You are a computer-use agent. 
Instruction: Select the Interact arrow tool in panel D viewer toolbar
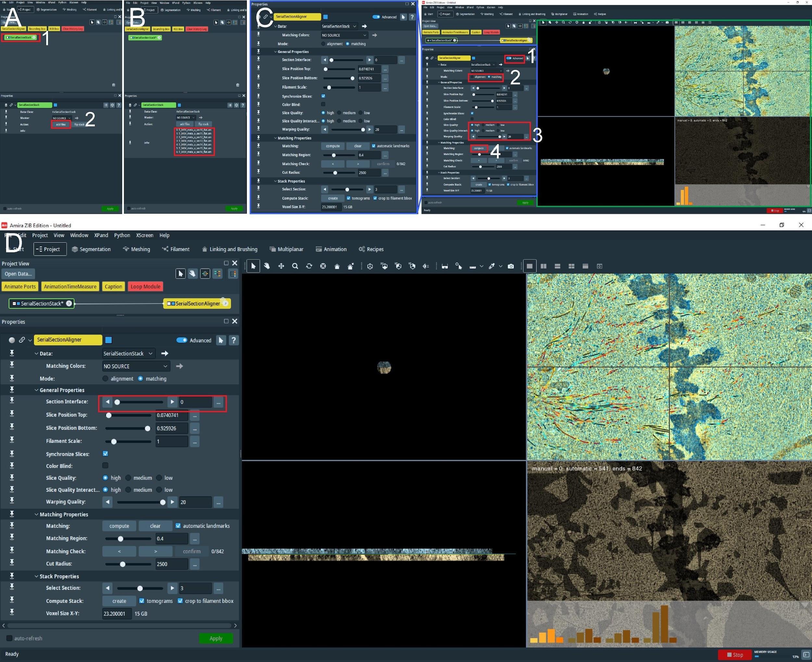(253, 266)
